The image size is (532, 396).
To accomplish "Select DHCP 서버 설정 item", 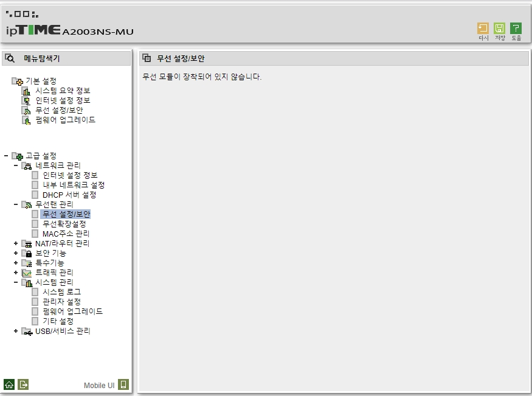I will pos(69,195).
